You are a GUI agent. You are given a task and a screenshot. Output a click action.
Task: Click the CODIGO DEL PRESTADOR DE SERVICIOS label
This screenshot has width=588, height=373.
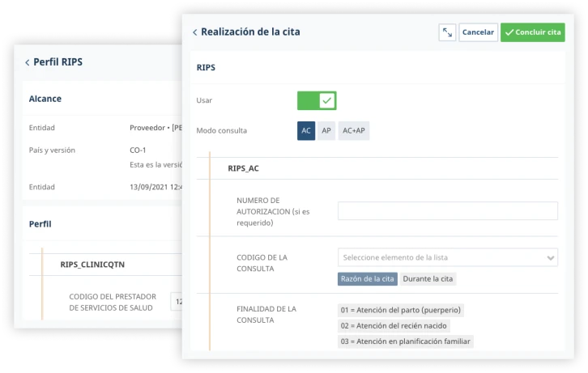pyautogui.click(x=113, y=303)
